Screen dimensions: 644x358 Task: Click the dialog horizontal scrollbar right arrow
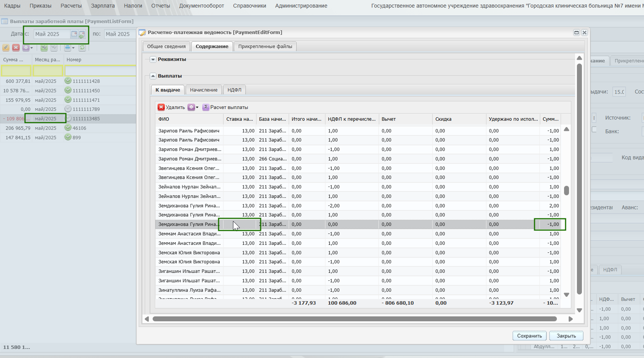pos(571,319)
